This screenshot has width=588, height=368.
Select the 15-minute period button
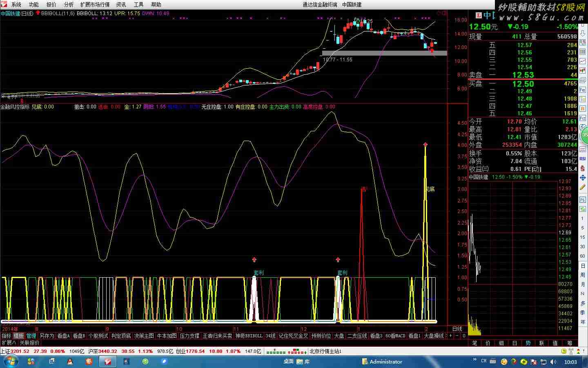point(583,237)
